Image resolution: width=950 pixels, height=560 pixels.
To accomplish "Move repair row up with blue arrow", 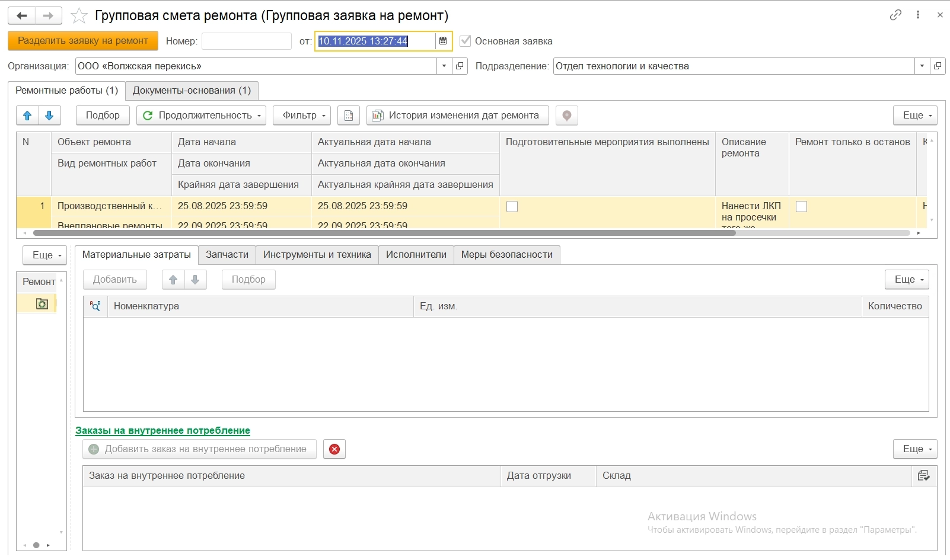I will point(27,116).
